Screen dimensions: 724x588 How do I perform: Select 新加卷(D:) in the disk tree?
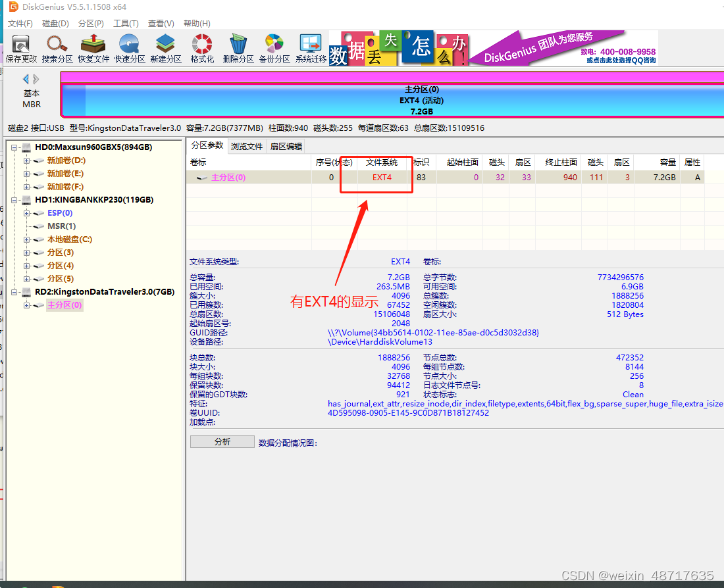point(66,160)
